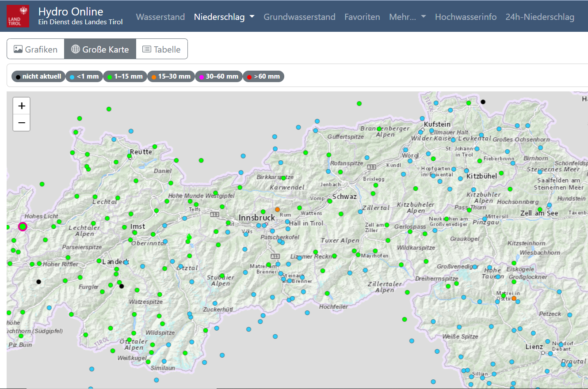Click the Wörgl town label

410,156
